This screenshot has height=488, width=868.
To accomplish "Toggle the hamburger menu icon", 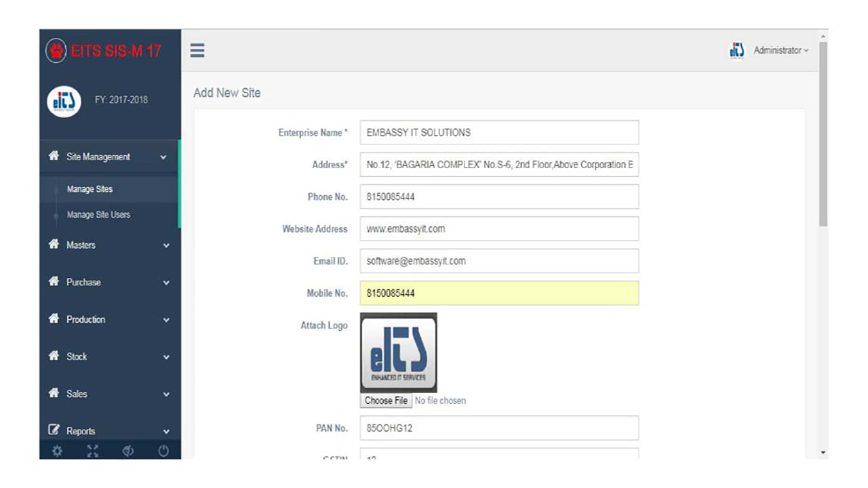I will coord(197,50).
